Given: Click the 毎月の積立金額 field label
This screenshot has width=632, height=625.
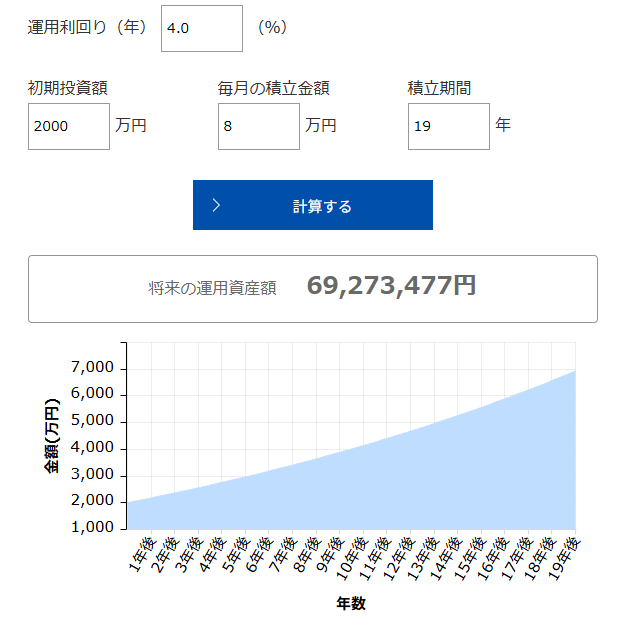Looking at the screenshot, I should pos(273,88).
